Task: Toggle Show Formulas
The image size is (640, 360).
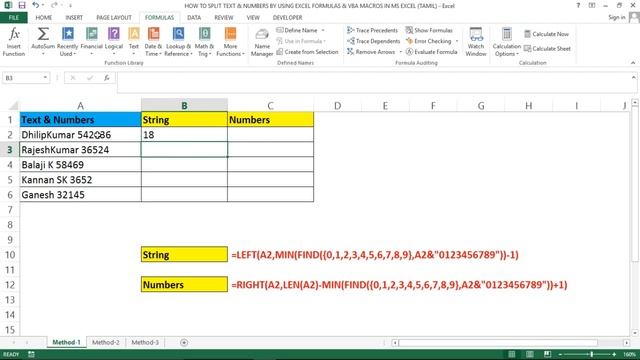Action: coord(429,30)
